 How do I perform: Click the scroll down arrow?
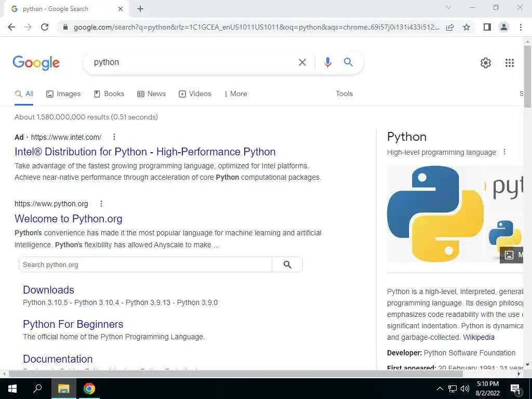[527, 365]
